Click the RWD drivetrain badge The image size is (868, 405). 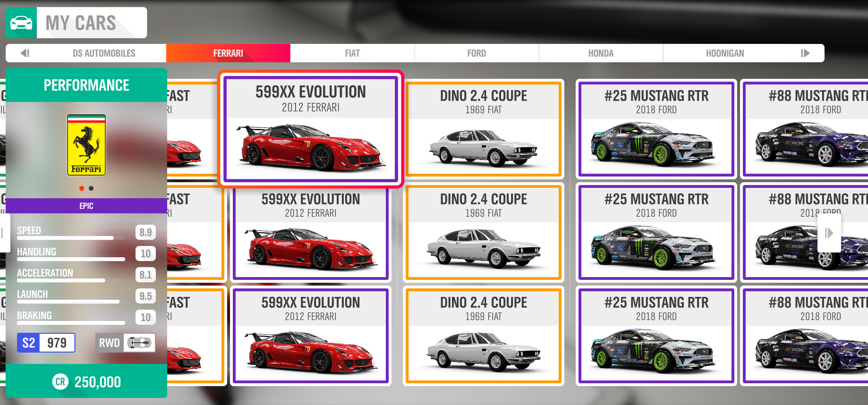tap(126, 343)
